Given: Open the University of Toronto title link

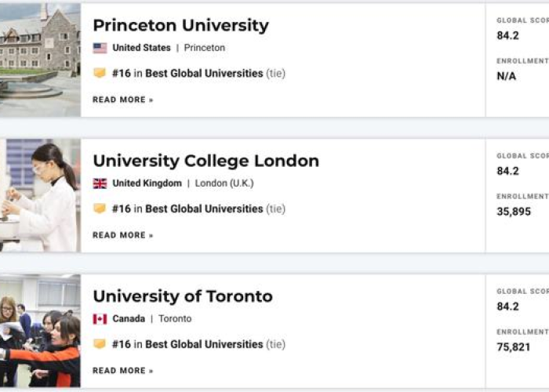Looking at the screenshot, I should 183,296.
